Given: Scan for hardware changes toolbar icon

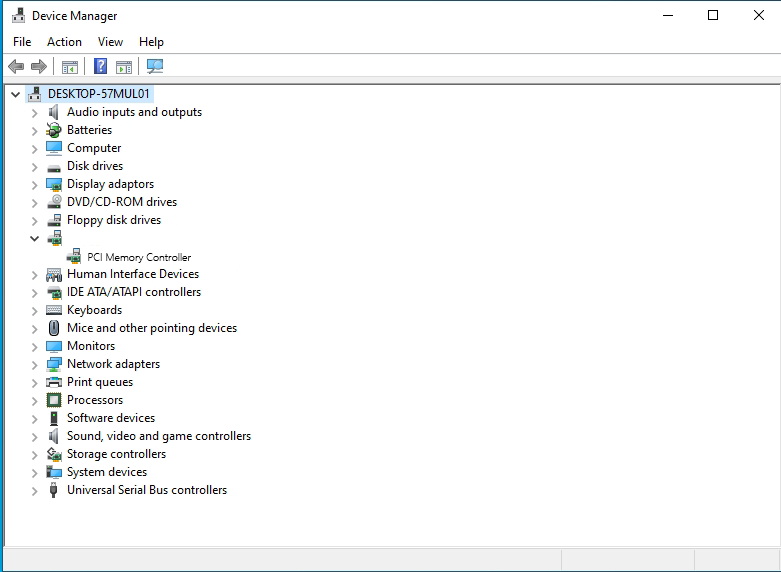Looking at the screenshot, I should 155,66.
